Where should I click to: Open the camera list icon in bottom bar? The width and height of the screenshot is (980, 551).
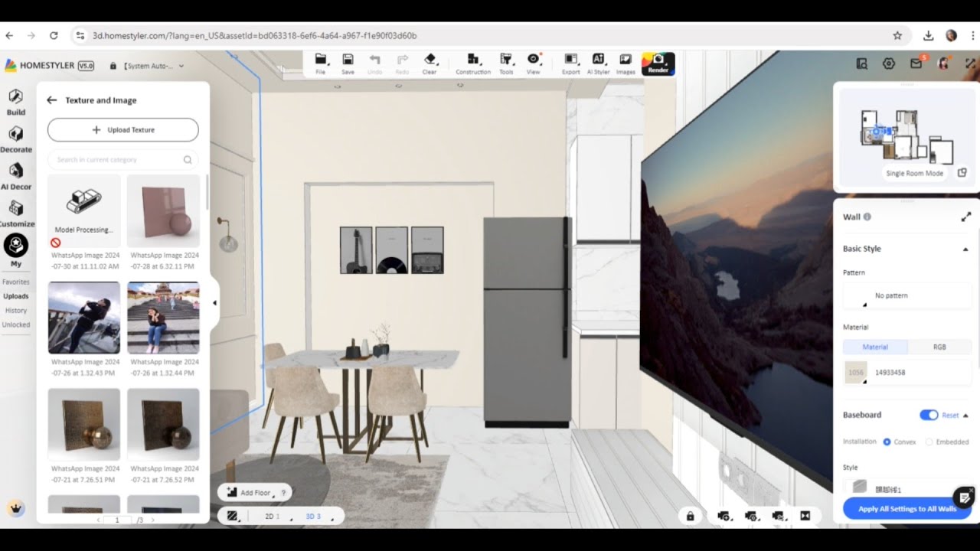click(x=778, y=517)
